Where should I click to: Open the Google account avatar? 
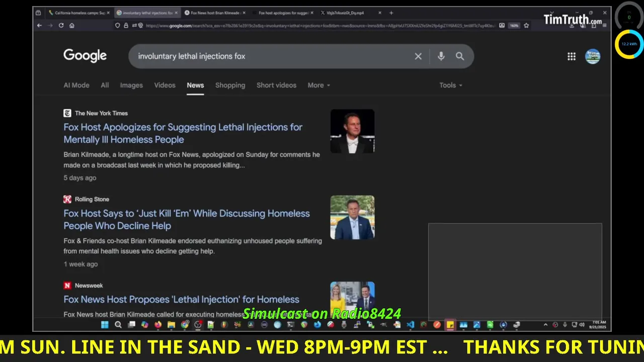tap(593, 56)
